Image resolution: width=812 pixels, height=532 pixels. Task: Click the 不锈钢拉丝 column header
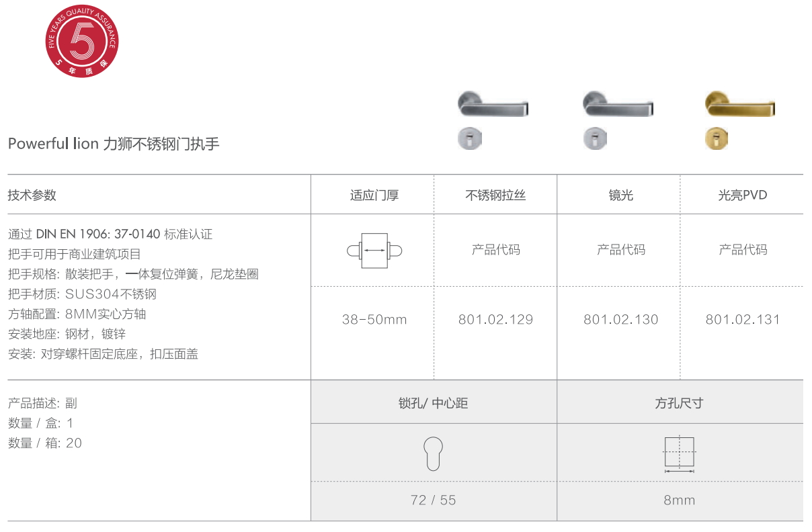click(x=495, y=195)
